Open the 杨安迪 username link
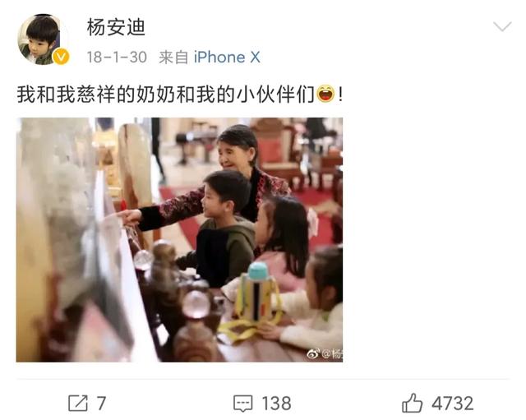 click(116, 27)
